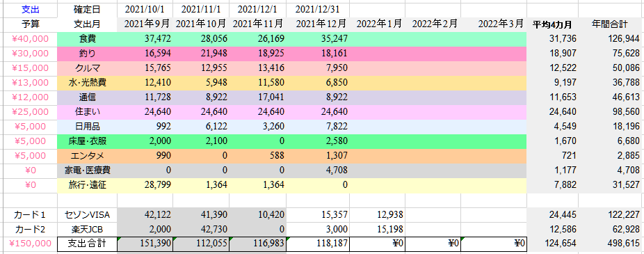Select the 旅行·遠征 category cell
Screen dimensions: 644x254
[87, 185]
